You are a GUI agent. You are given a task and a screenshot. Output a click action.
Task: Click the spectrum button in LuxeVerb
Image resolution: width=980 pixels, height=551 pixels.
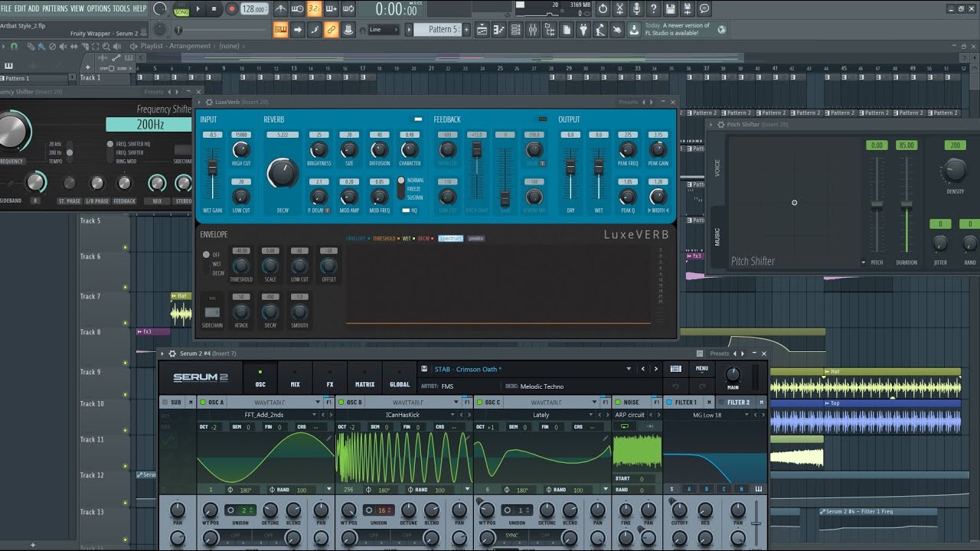click(x=451, y=238)
